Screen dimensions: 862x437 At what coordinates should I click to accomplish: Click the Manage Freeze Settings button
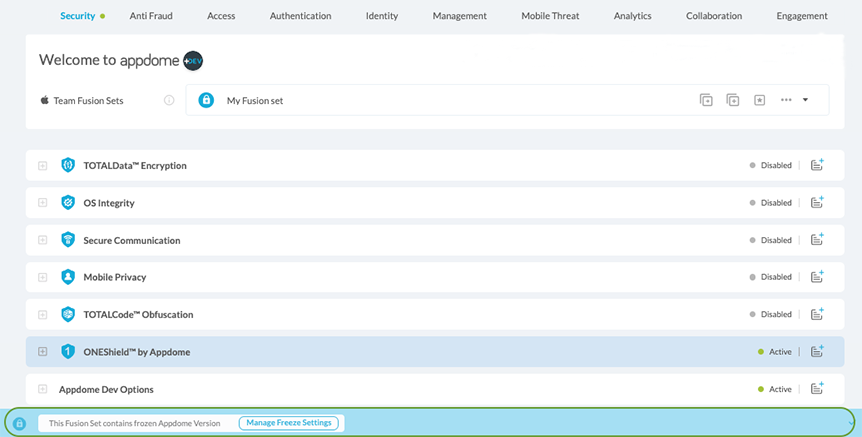[289, 423]
